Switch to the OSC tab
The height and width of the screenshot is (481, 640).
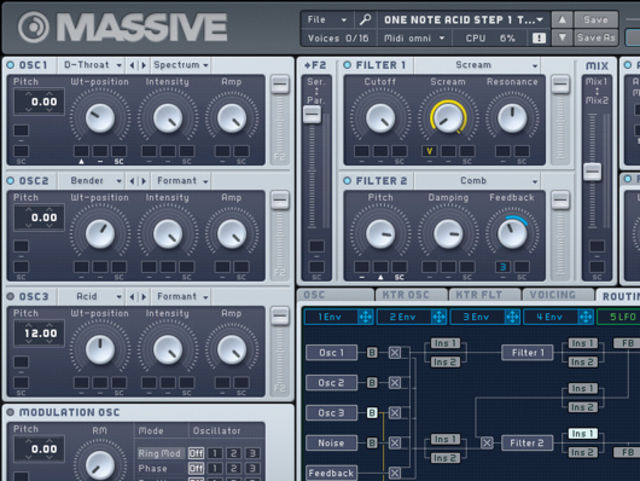(336, 295)
